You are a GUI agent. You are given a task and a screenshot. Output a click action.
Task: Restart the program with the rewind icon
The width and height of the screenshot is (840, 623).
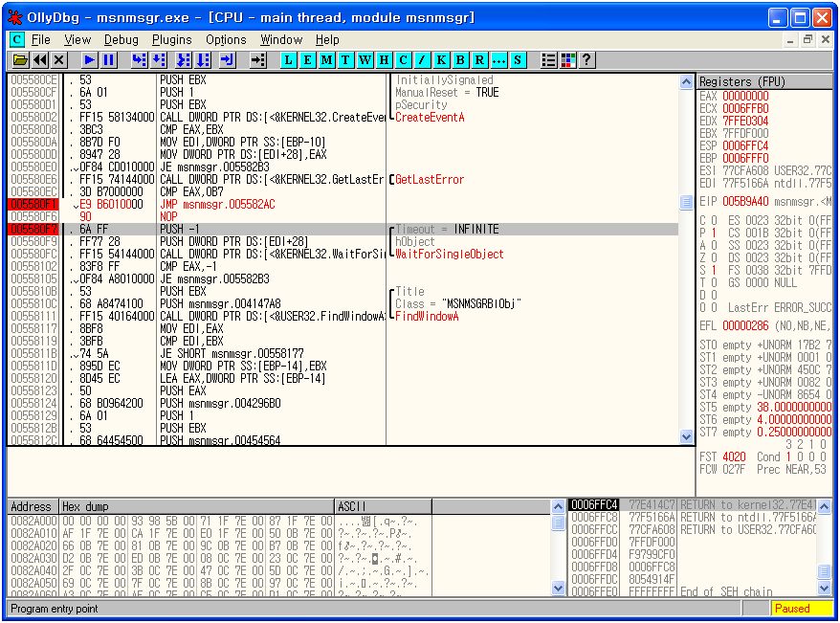point(39,60)
